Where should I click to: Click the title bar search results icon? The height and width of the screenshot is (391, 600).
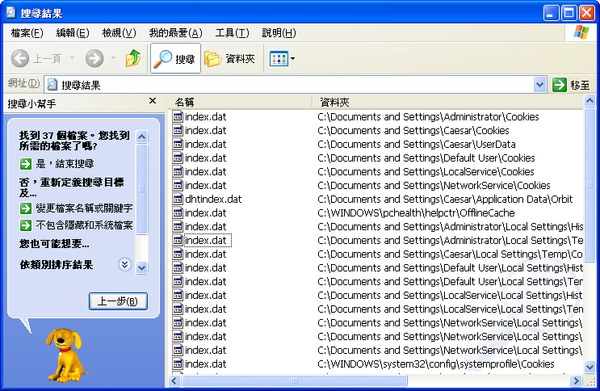pyautogui.click(x=11, y=13)
